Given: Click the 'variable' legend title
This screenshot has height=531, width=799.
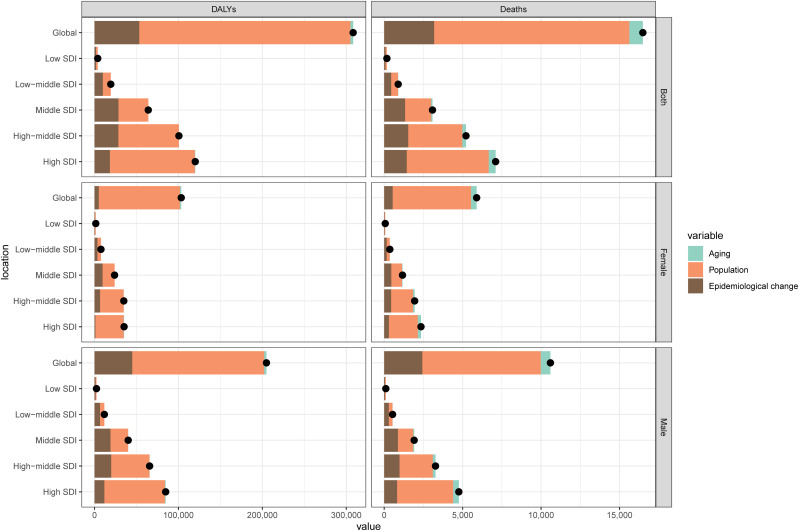Looking at the screenshot, I should tap(705, 235).
